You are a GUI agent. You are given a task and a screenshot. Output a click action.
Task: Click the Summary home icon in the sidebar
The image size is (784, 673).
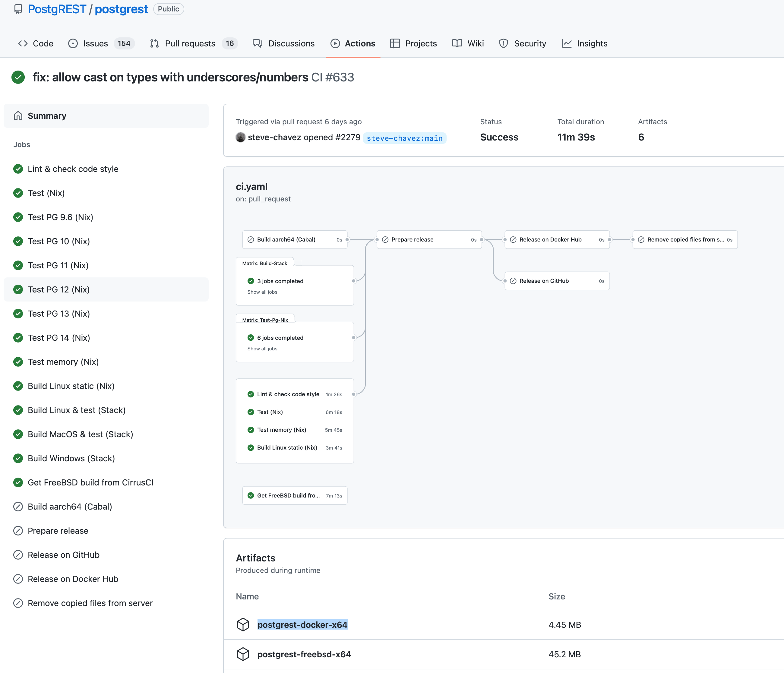click(17, 116)
